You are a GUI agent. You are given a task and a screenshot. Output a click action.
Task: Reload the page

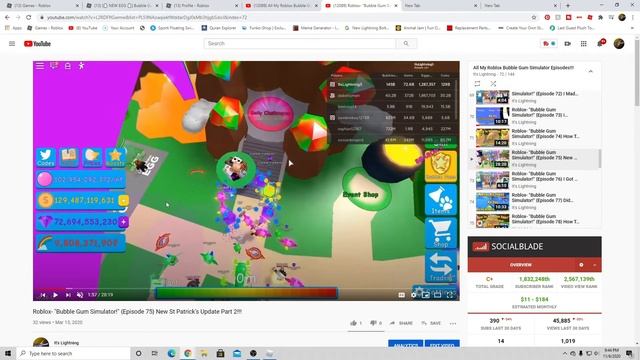point(29,18)
